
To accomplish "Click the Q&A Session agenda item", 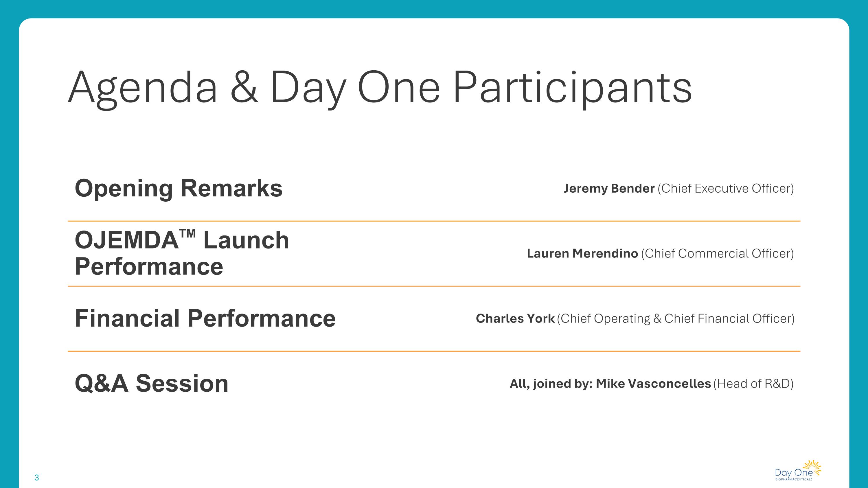I will click(x=152, y=383).
